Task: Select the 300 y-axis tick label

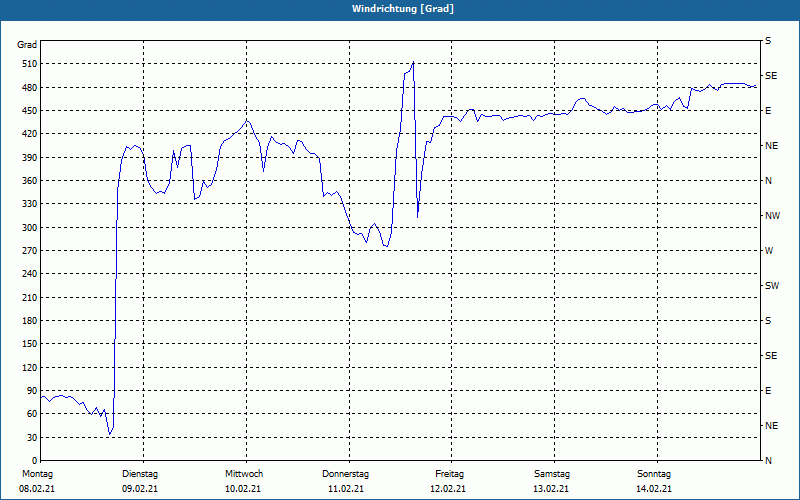Action: pos(30,228)
